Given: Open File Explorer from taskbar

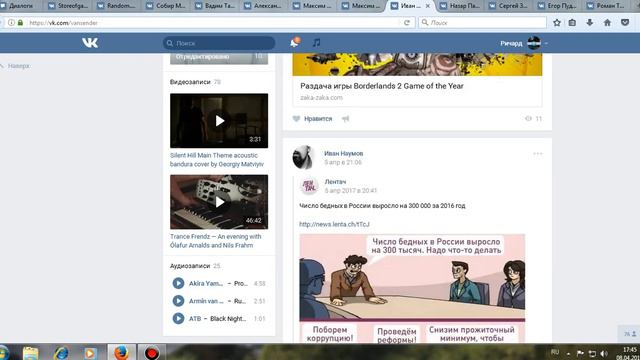Looking at the screenshot, I should coord(30,353).
